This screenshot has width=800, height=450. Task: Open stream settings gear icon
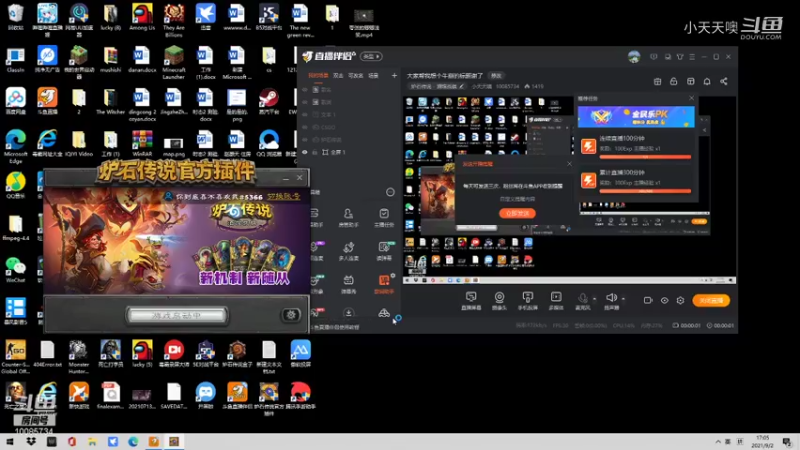[x=680, y=301]
